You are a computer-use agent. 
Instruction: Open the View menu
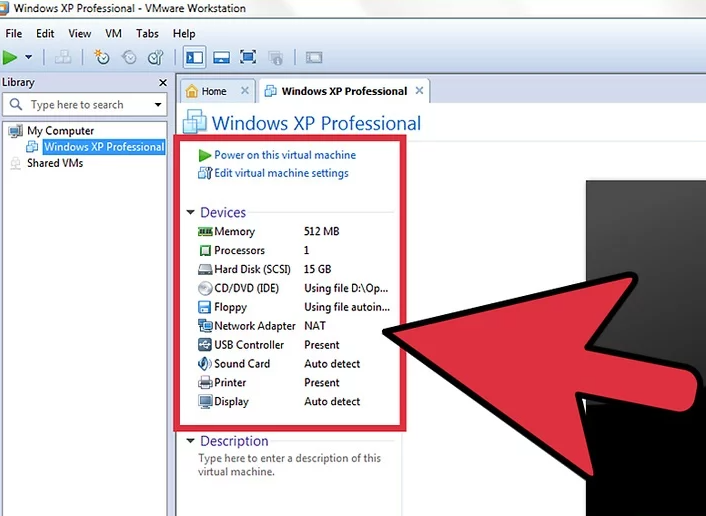80,34
